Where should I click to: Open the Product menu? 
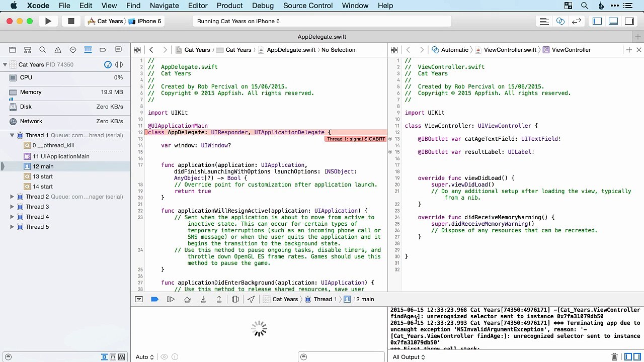point(229,6)
